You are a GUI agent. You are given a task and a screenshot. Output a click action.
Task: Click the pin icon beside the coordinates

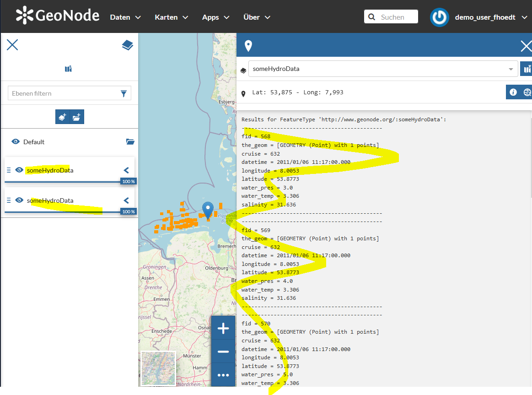tap(243, 94)
